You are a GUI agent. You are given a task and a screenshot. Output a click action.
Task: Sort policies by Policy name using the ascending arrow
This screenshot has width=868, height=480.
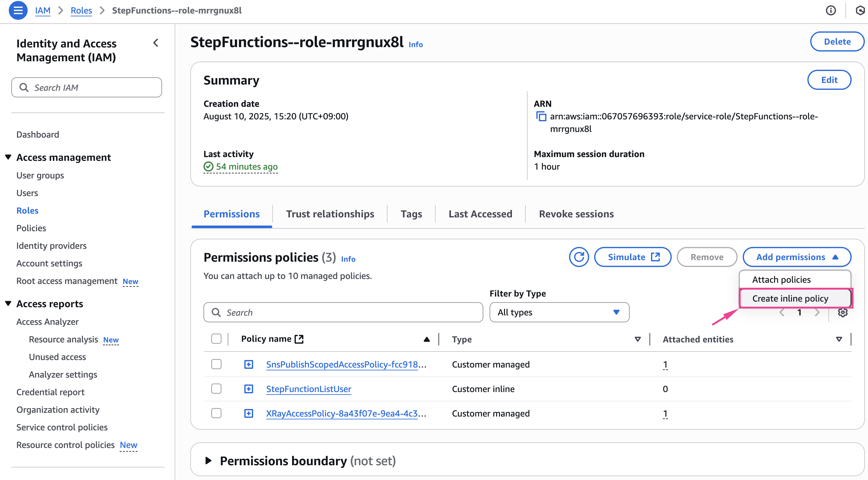(x=426, y=339)
